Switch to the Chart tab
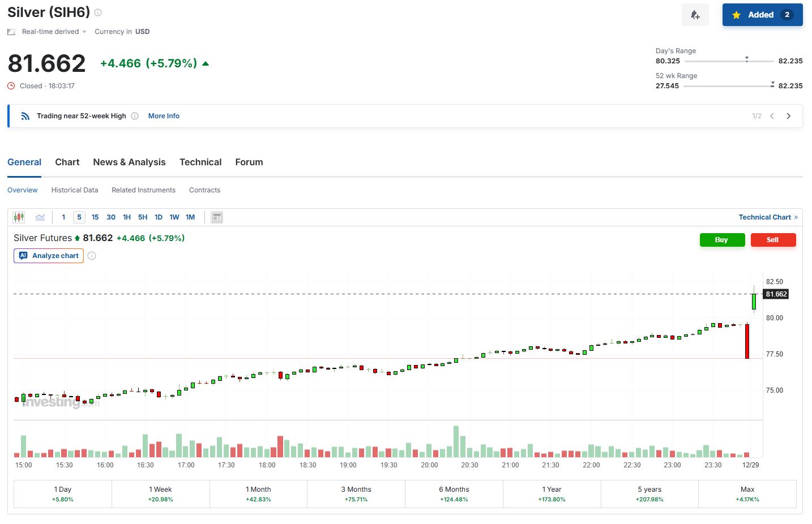The height and width of the screenshot is (524, 812). pyautogui.click(x=67, y=162)
